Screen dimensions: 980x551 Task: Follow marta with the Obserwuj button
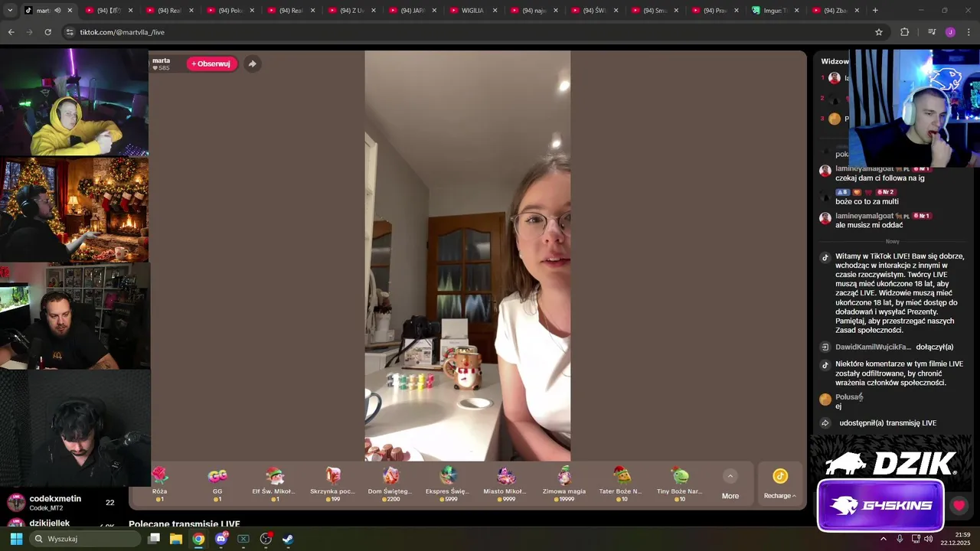211,64
